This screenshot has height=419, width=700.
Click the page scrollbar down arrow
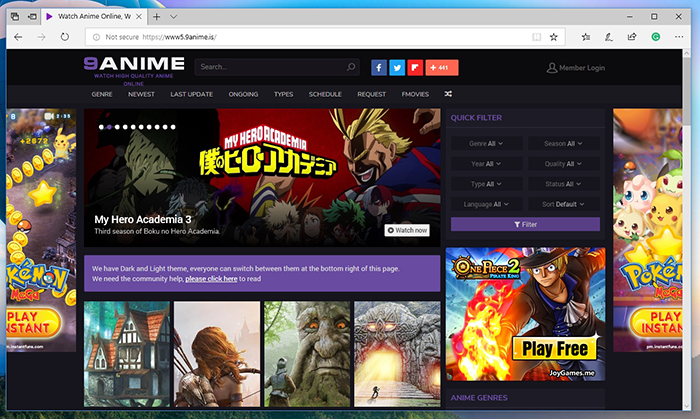[687, 406]
